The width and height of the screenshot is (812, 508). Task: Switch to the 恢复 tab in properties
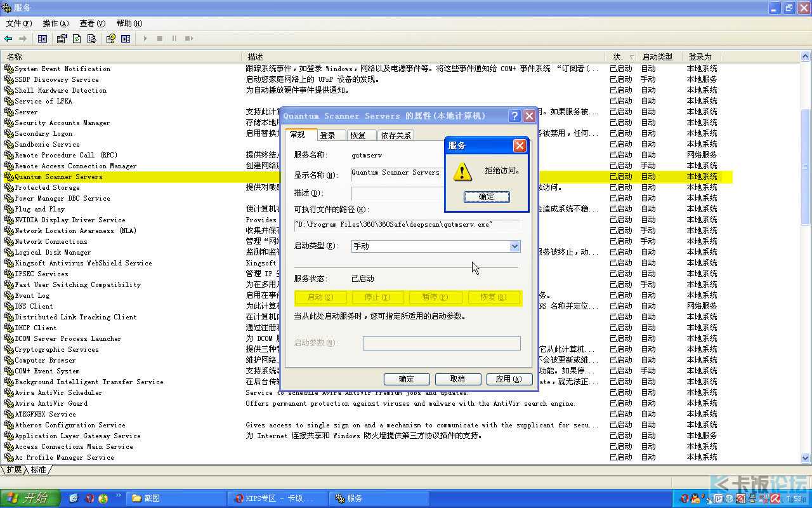pos(362,135)
